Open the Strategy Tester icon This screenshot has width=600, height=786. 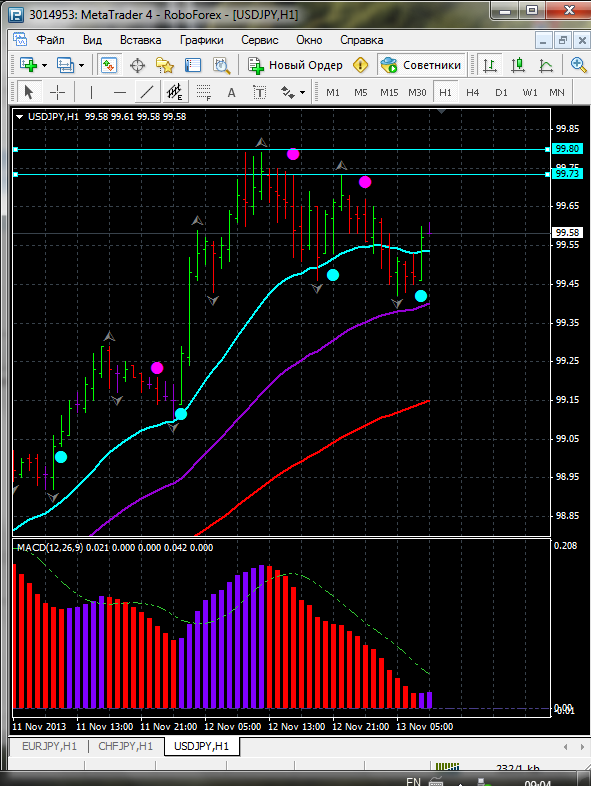click(x=221, y=65)
